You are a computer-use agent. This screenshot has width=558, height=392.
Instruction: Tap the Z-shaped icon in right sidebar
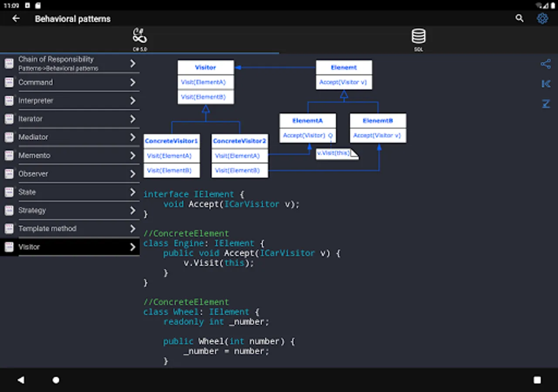pyautogui.click(x=545, y=104)
